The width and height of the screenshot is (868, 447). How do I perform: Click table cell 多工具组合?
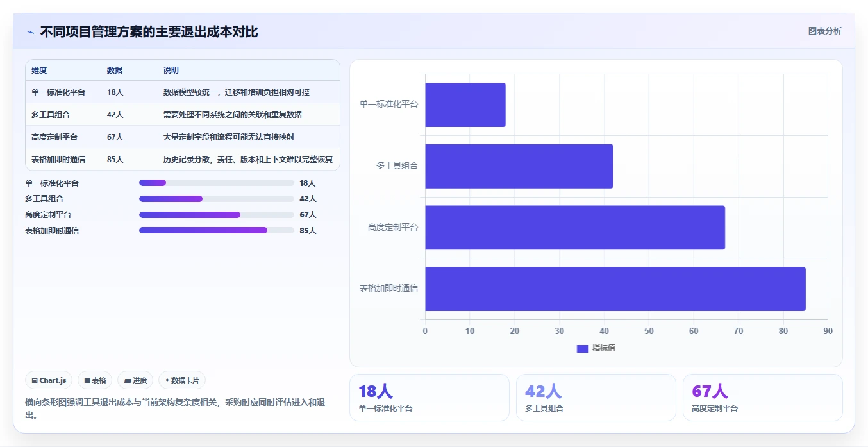point(51,115)
